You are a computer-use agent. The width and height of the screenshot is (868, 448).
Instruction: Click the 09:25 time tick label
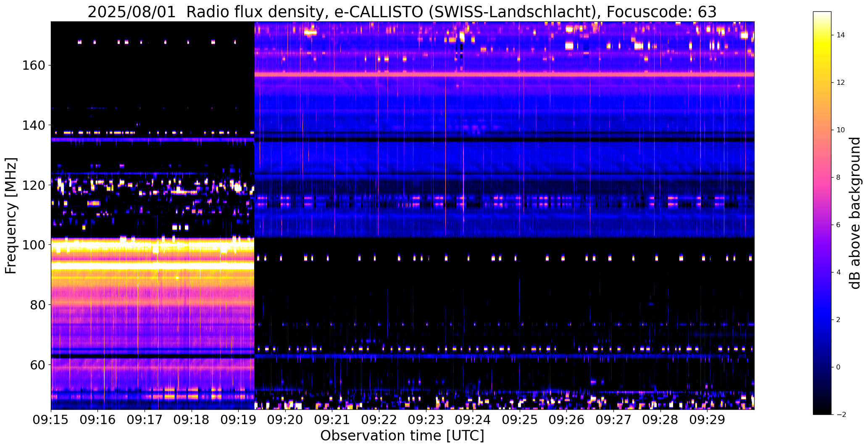tap(520, 419)
